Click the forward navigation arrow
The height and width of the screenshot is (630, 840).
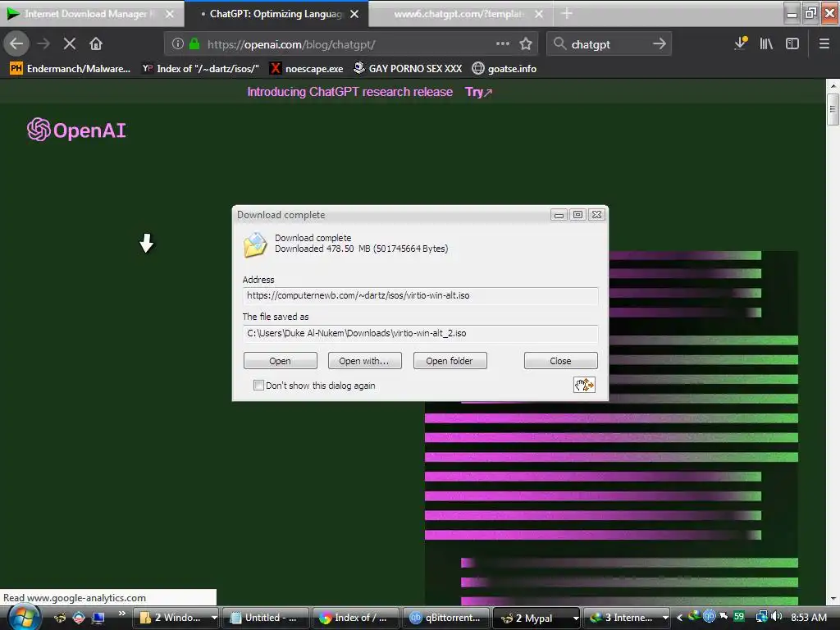(x=43, y=44)
